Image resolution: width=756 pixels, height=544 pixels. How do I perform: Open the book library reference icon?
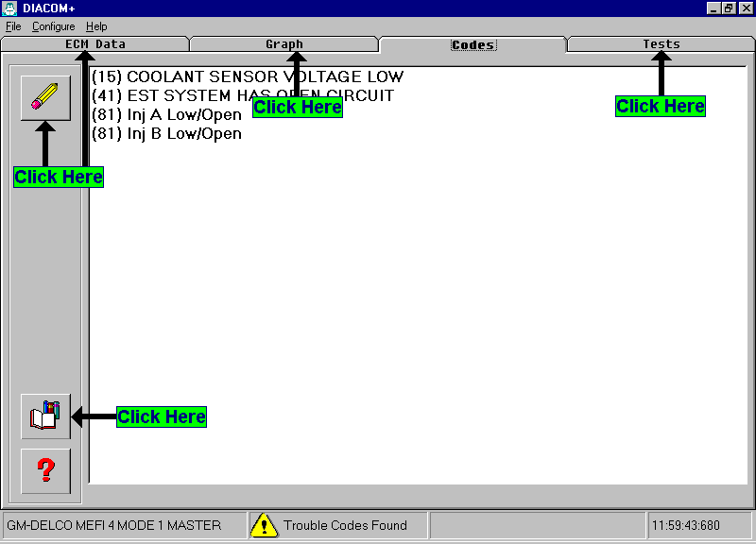pos(45,416)
